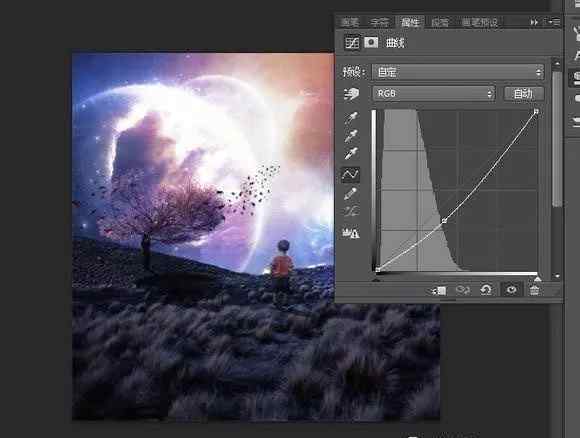Toggle clip to layer button
This screenshot has width=580, height=438.
point(439,291)
